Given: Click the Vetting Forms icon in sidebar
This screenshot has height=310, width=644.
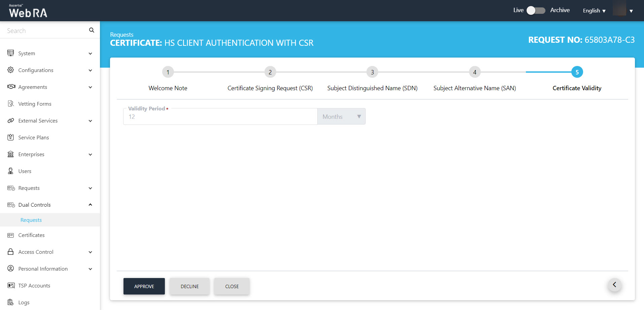Looking at the screenshot, I should point(11,104).
